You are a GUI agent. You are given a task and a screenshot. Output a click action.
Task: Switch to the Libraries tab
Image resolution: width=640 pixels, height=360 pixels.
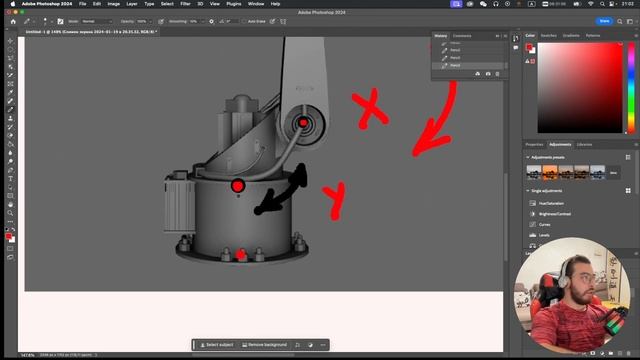pos(584,144)
